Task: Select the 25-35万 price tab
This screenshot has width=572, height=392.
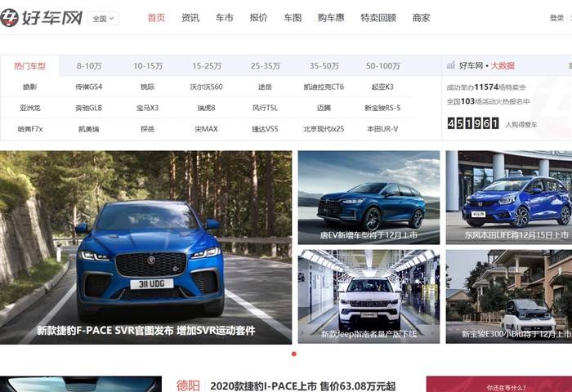Action: pyautogui.click(x=266, y=66)
